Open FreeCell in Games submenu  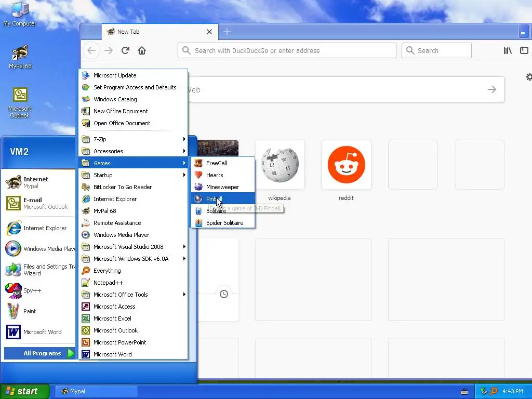pyautogui.click(x=223, y=163)
